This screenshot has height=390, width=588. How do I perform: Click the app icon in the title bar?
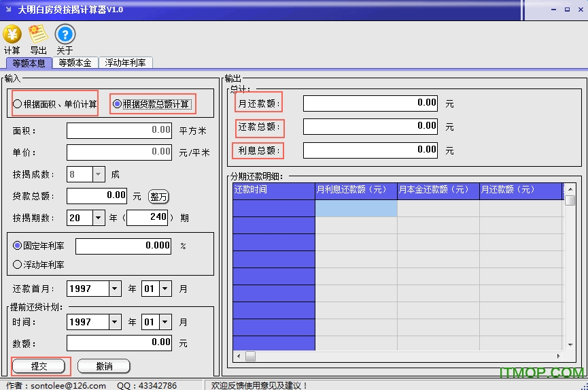point(8,10)
